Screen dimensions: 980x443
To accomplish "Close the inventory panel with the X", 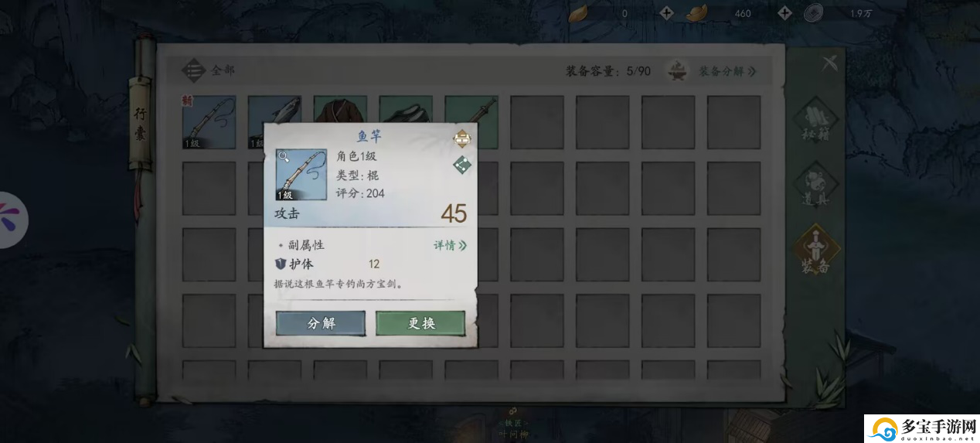I will coord(829,63).
